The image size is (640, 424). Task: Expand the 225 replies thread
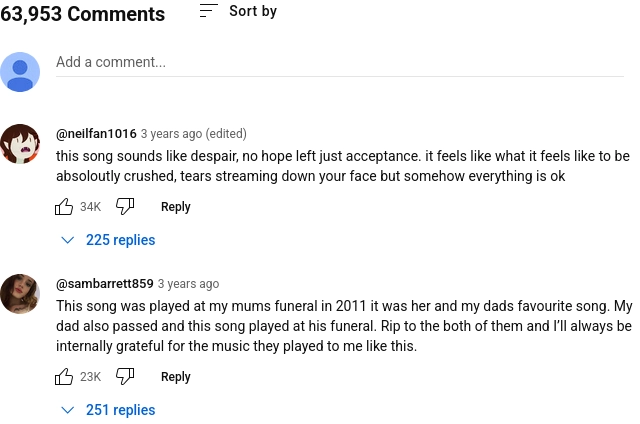(x=108, y=240)
